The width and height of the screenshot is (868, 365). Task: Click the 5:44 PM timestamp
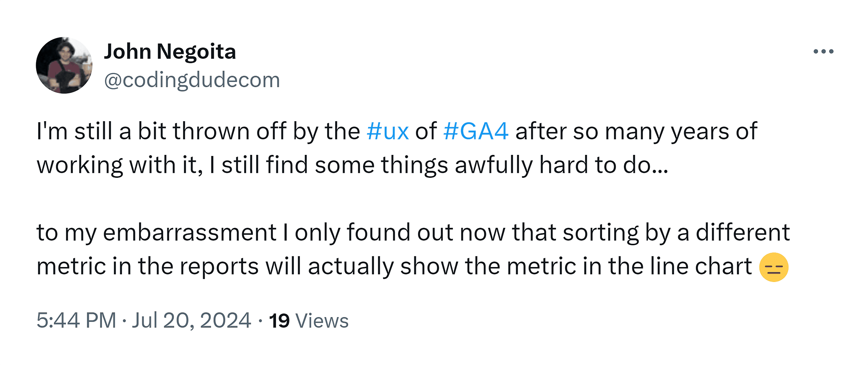click(76, 320)
